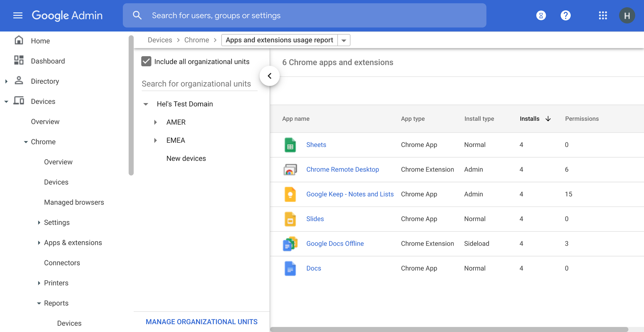644x332 pixels.
Task: Click the Docs app icon
Action: [x=290, y=268]
